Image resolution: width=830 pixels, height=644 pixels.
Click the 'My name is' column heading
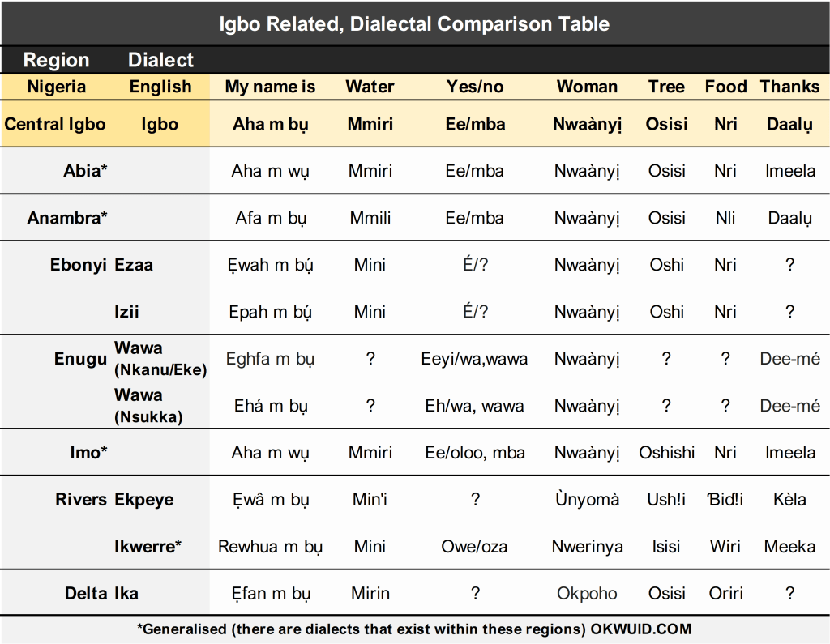pyautogui.click(x=270, y=86)
